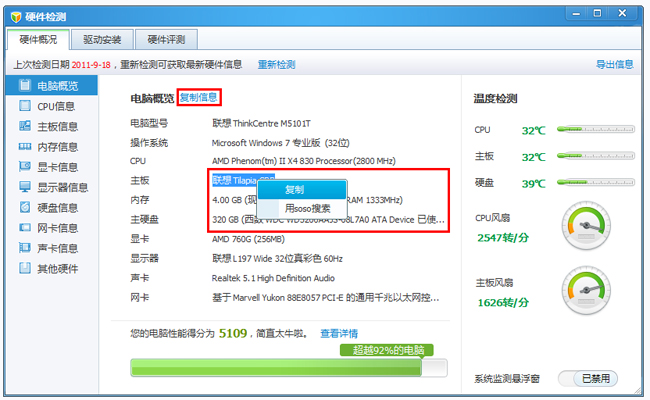Select the 联想 L197 Wide display text
Viewport: 650px width, 400px height.
tap(277, 259)
